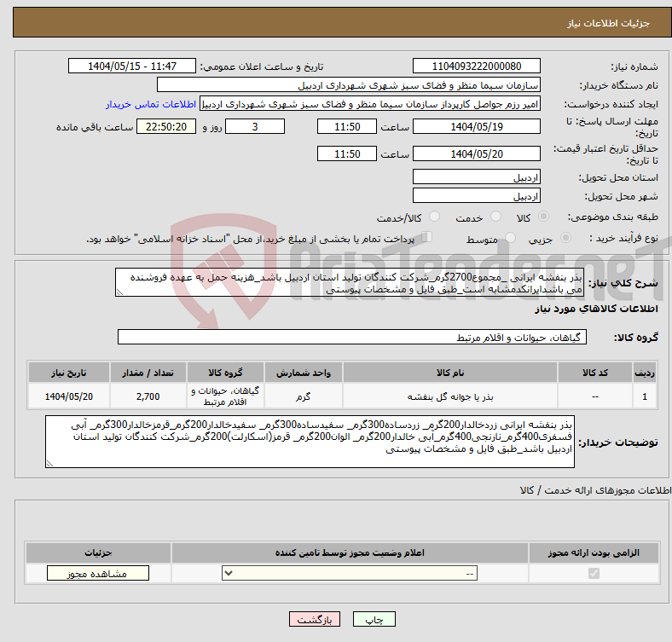Click the جزئیات اطلاعات نیاز page title
Screen dimensions: 672x642
[609, 23]
